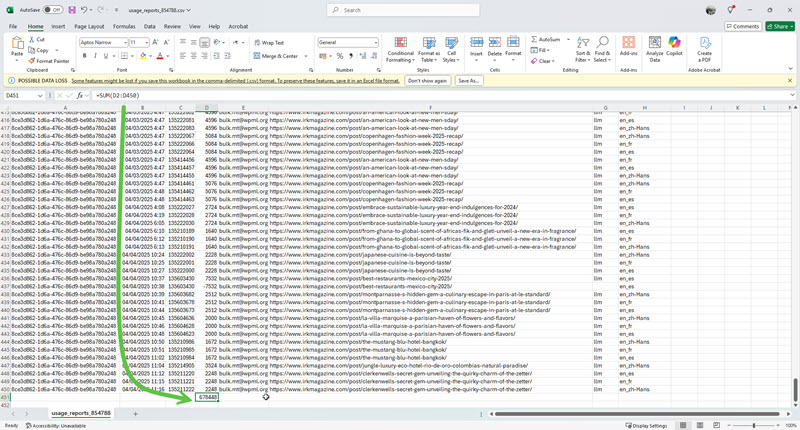Open Conditional Formatting menu
Viewport: 800px width, 430px height.
click(x=401, y=49)
